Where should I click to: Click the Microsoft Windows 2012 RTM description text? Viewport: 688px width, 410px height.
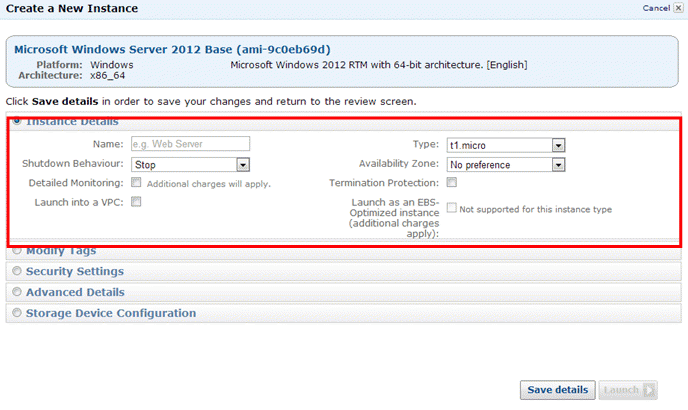379,65
